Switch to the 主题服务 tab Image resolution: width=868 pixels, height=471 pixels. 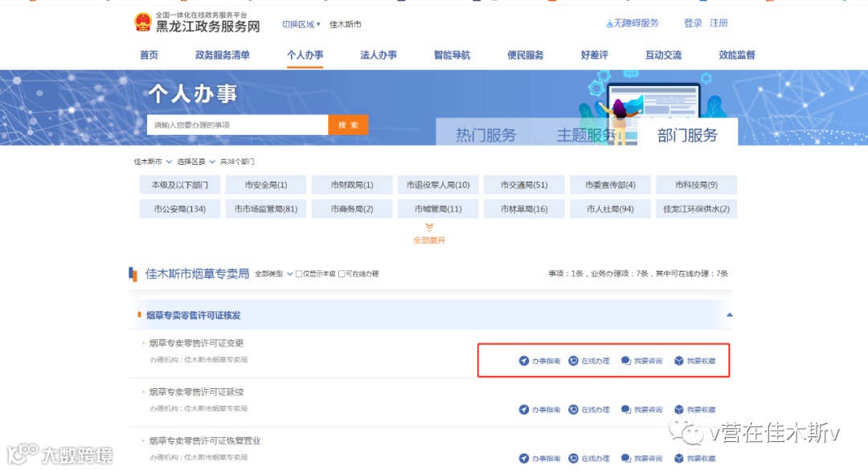586,135
